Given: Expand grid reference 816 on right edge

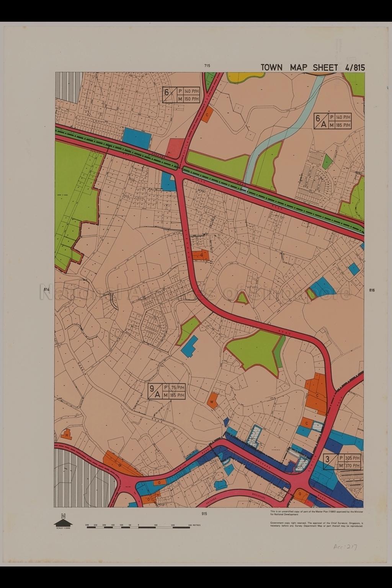Looking at the screenshot, I should click(371, 290).
